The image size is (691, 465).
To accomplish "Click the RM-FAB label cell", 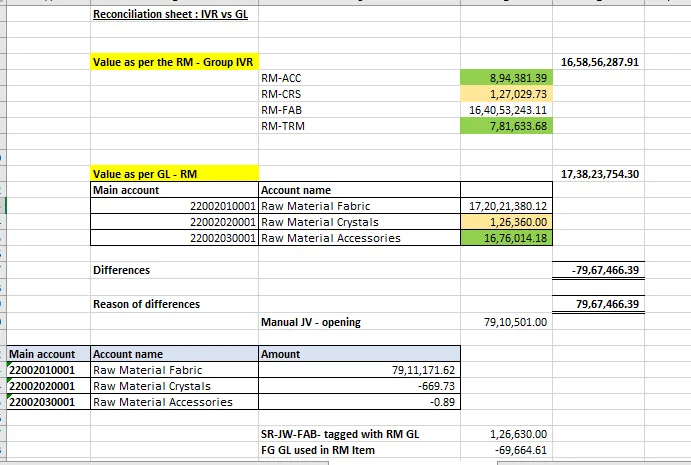I will tap(359, 110).
